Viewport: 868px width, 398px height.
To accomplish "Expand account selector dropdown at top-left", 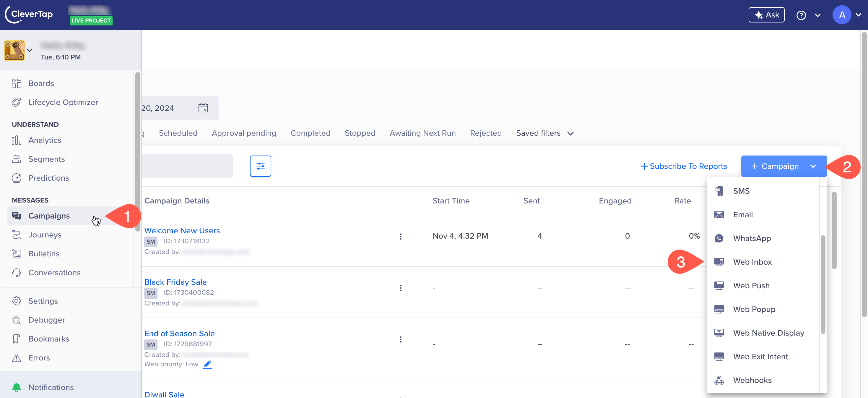I will coord(30,49).
